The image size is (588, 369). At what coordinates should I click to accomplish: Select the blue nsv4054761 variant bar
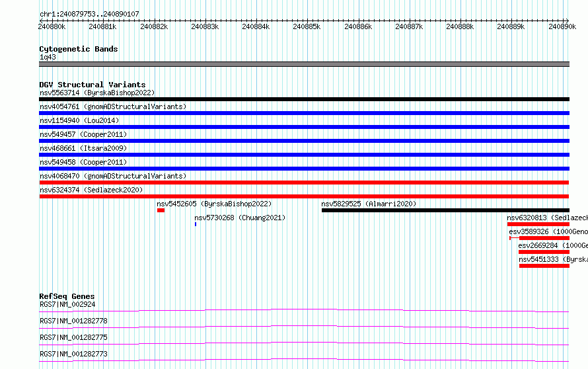pyautogui.click(x=304, y=113)
